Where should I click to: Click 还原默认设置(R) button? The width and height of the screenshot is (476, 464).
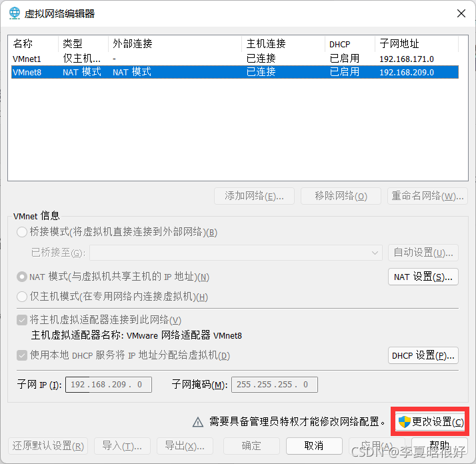pyautogui.click(x=48, y=446)
